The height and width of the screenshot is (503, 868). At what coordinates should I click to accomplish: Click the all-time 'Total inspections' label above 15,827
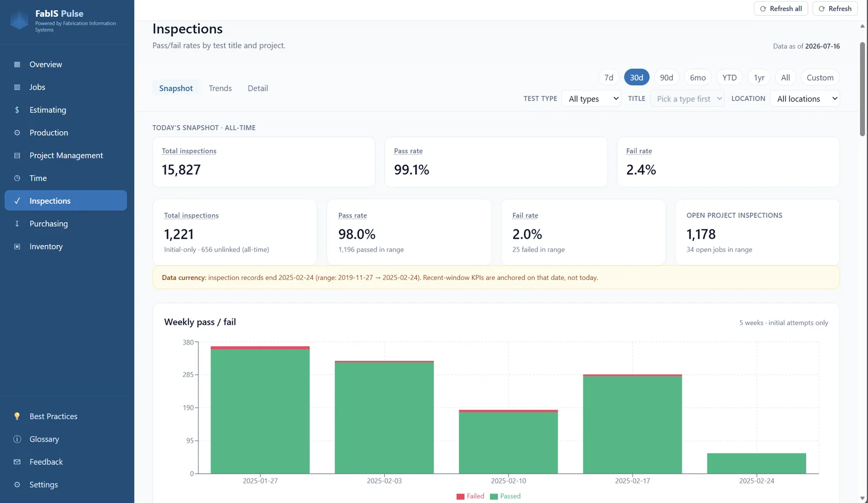pos(189,151)
